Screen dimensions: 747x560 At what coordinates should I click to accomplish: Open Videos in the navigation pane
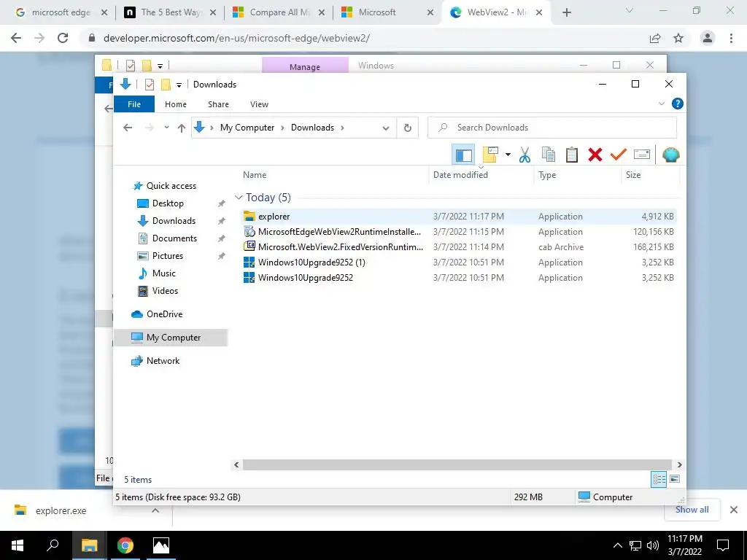pyautogui.click(x=165, y=290)
